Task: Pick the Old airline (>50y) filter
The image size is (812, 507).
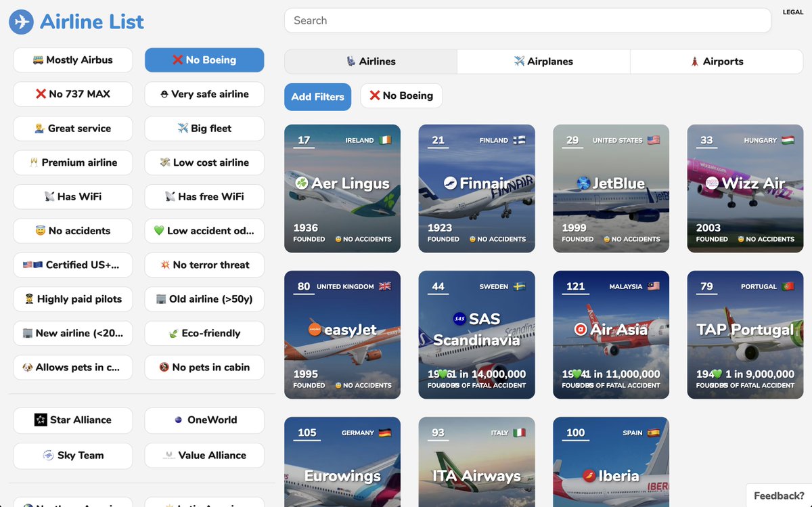Action: coord(204,299)
